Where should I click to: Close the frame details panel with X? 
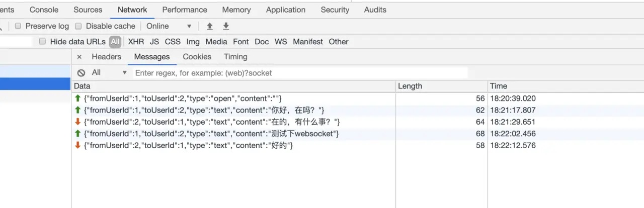[79, 57]
